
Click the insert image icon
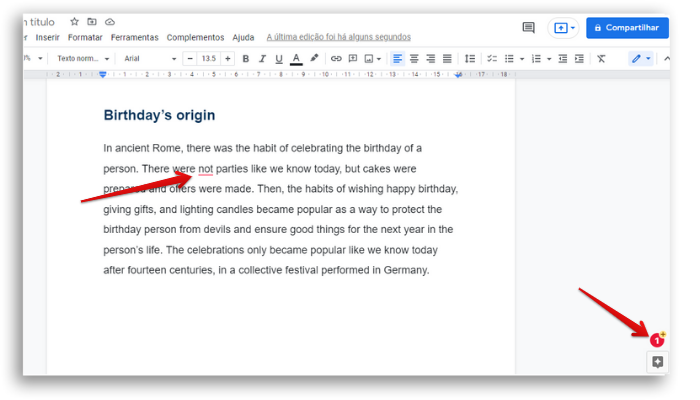coord(369,58)
